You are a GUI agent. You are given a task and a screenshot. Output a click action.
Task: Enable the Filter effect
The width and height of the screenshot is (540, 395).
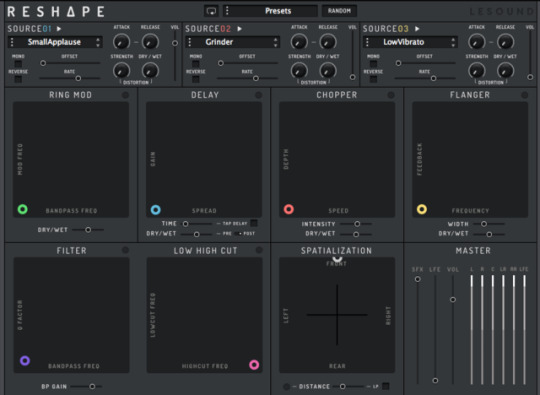(x=125, y=250)
